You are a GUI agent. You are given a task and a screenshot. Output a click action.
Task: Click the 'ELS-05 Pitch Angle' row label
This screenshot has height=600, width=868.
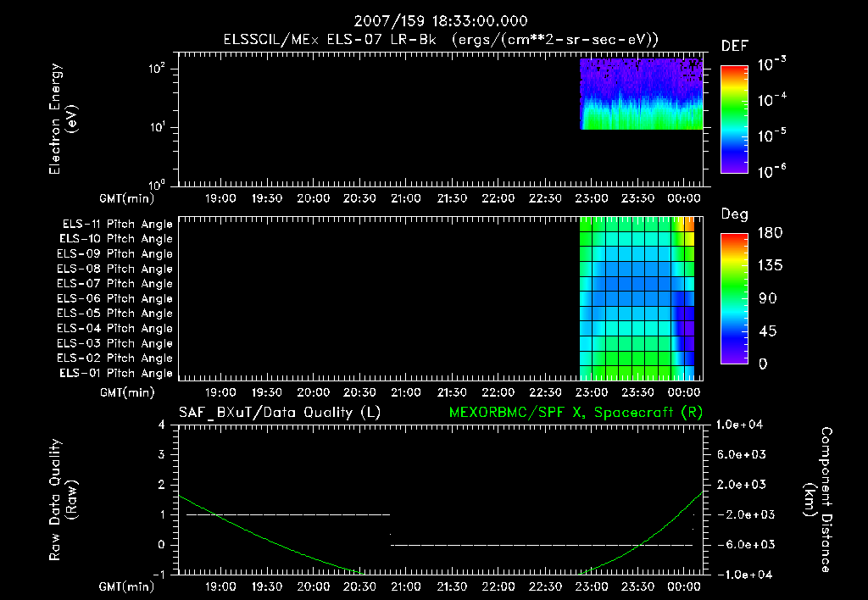click(x=115, y=314)
